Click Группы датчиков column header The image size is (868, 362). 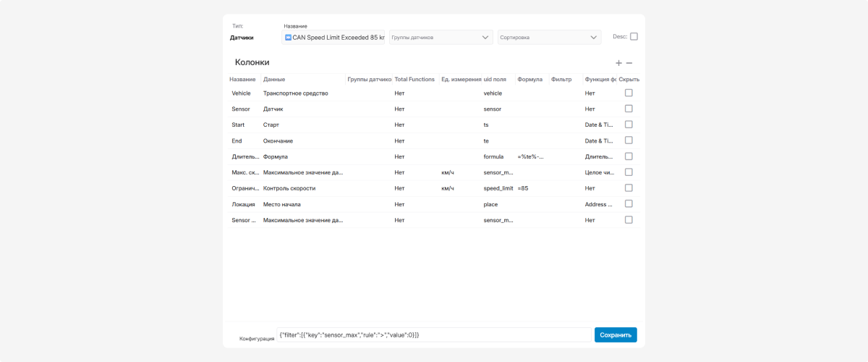369,80
